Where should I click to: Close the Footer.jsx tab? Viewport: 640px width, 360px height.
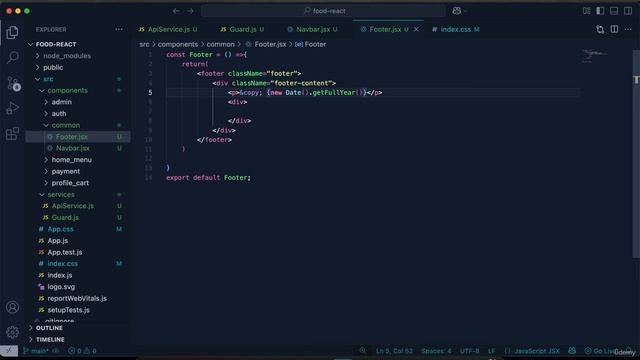(416, 29)
